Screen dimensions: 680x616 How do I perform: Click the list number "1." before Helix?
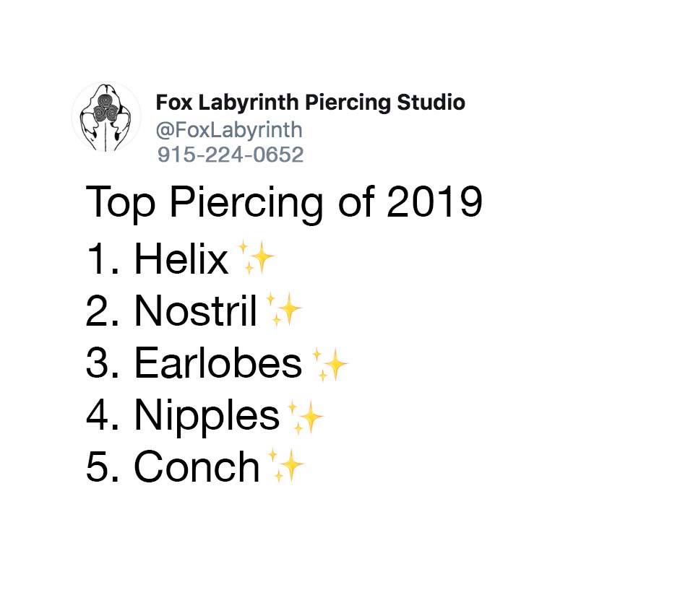click(x=103, y=259)
